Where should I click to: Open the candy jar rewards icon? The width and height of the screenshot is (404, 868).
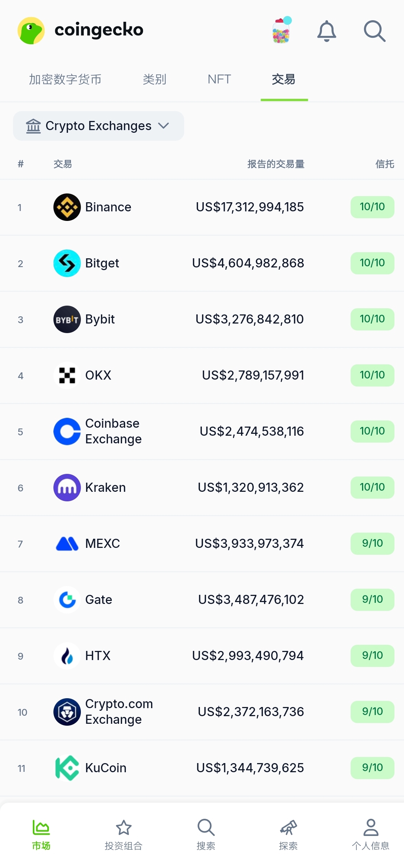click(x=282, y=30)
